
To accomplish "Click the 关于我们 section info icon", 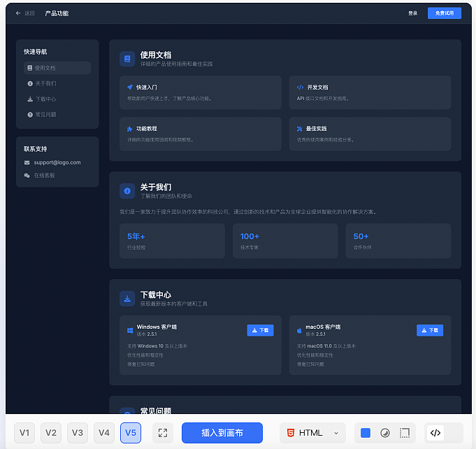I will [127, 191].
